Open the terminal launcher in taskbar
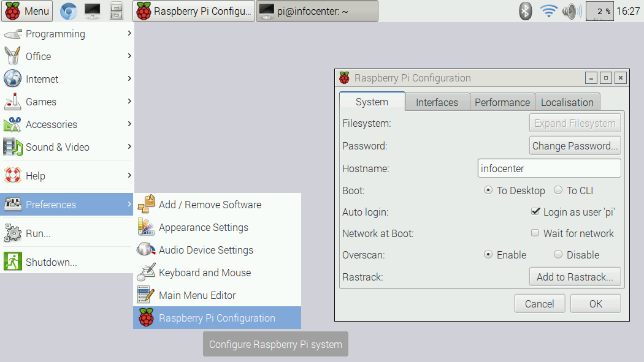644x362 pixels. tap(93, 11)
